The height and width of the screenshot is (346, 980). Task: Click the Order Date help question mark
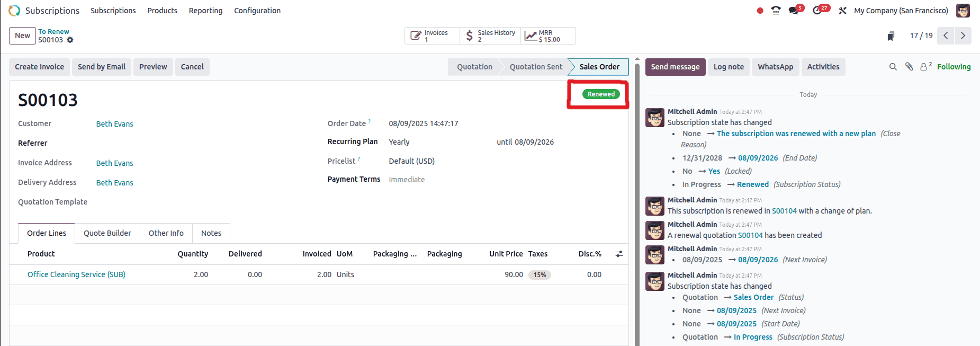[x=370, y=121]
